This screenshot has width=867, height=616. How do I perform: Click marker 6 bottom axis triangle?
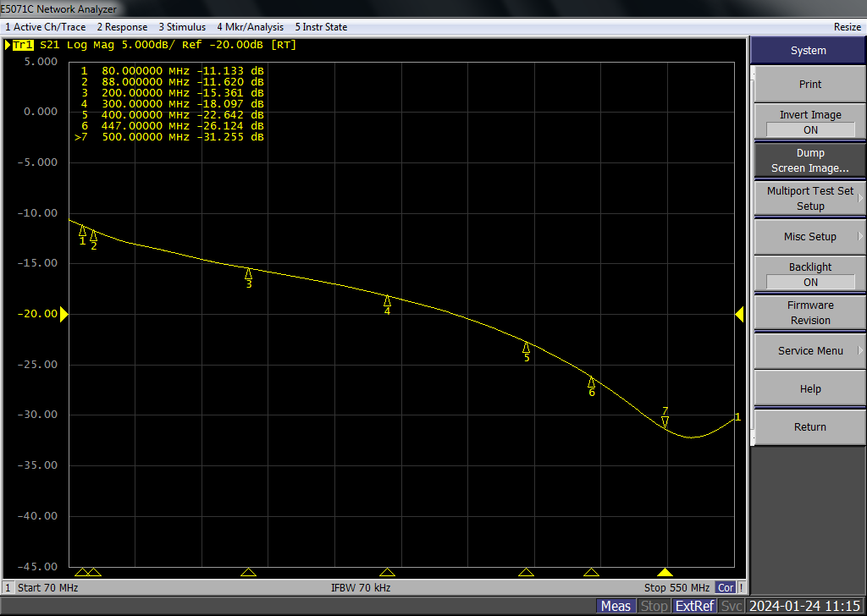592,572
